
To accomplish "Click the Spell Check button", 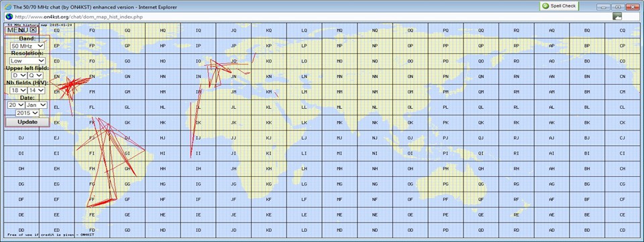I will tap(559, 6).
